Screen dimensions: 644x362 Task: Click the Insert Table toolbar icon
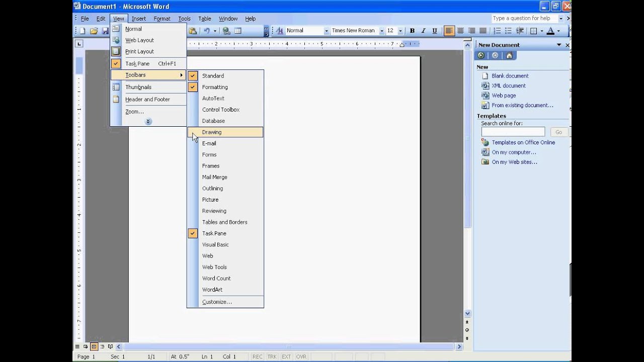pos(238,31)
